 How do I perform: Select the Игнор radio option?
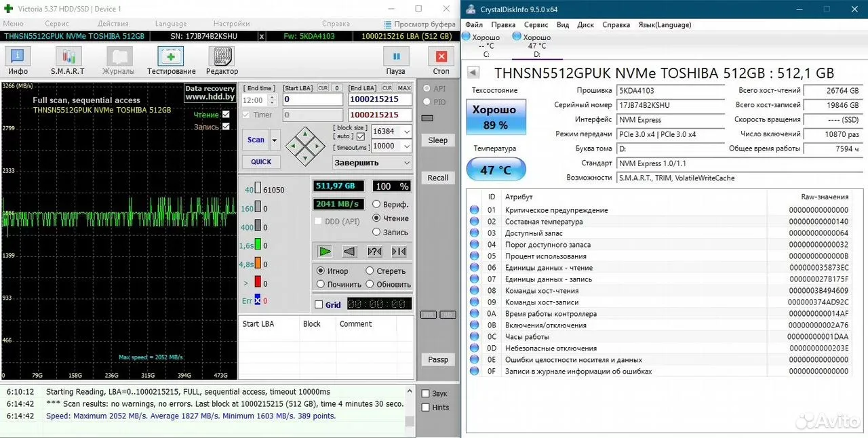click(x=321, y=271)
